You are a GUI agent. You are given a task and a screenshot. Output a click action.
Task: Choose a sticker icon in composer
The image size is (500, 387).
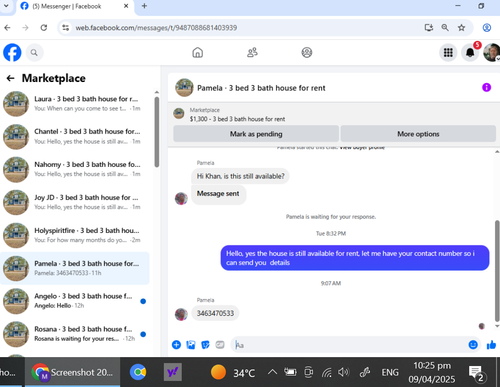click(x=205, y=345)
